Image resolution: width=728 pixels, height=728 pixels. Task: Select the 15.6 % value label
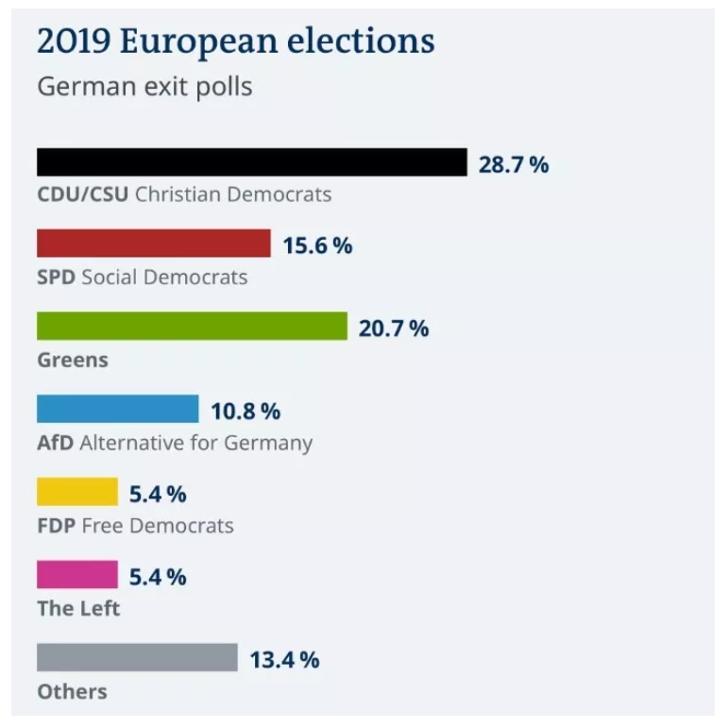click(317, 245)
